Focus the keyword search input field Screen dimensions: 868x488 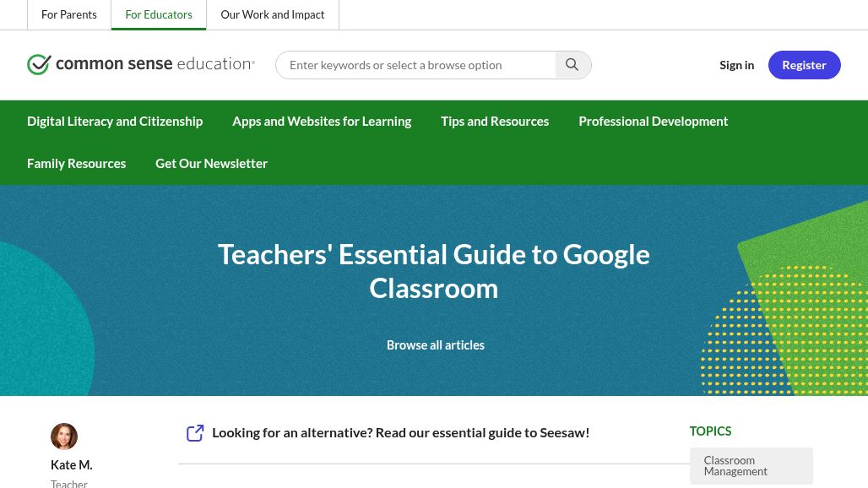[416, 65]
